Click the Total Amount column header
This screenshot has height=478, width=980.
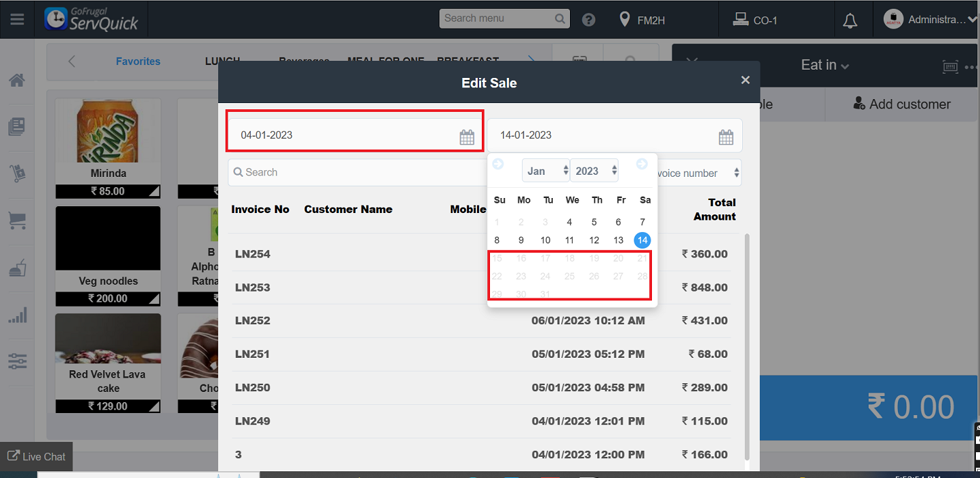(715, 210)
